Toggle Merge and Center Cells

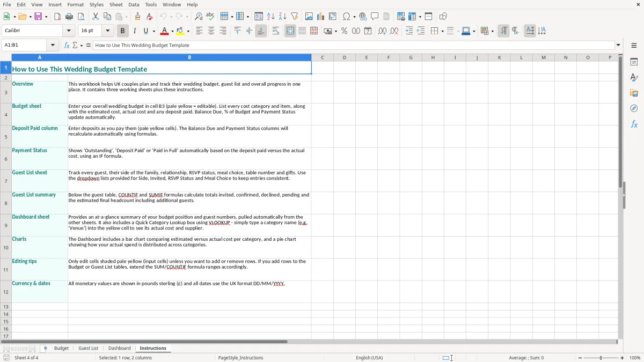(x=290, y=31)
